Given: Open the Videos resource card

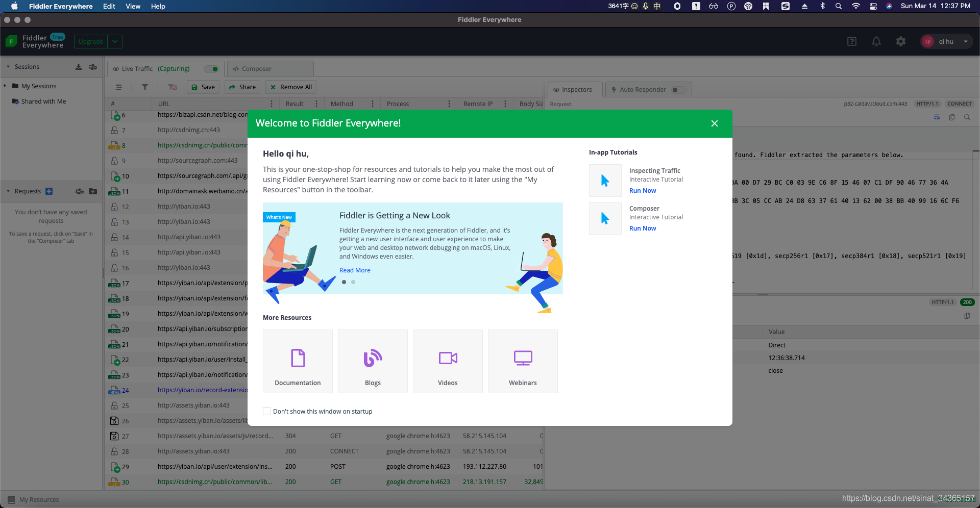Looking at the screenshot, I should [x=448, y=361].
